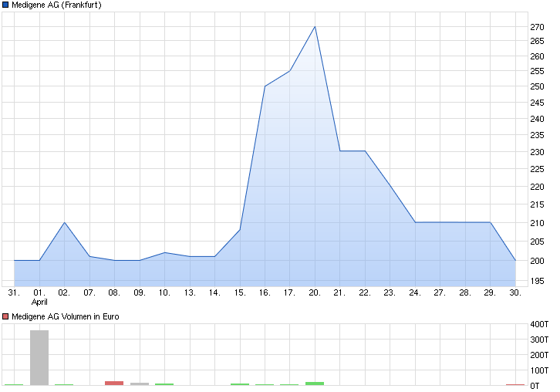
Task: Click the x-axis date label '08.'
Action: [x=114, y=292]
